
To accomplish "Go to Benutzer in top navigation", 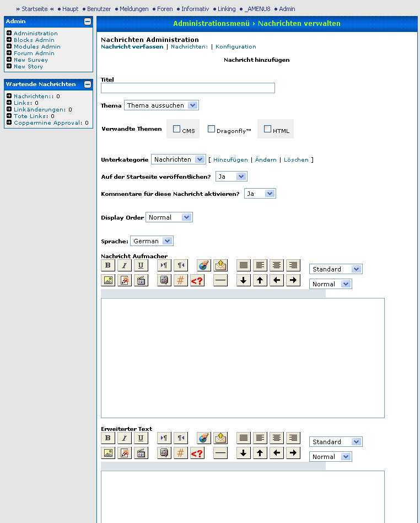I will [x=99, y=9].
